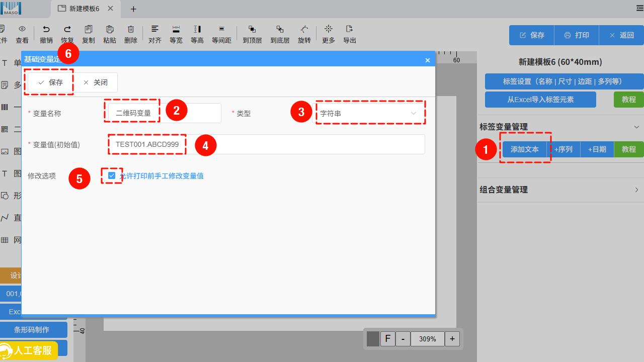Toggle the 允许打印前手工修改变量值 checkbox
Viewport: 644px width, 362px height.
[x=112, y=175]
